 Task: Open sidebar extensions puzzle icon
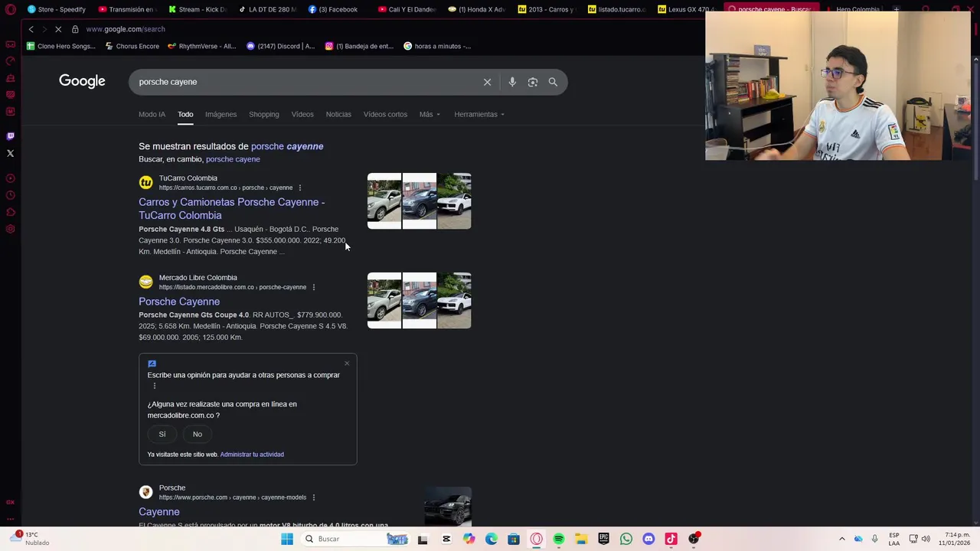[10, 212]
